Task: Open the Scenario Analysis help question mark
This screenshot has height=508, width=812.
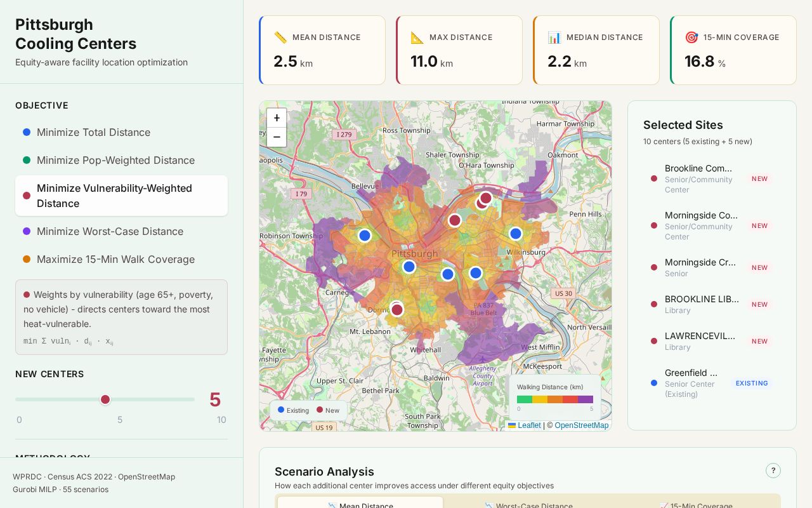Action: [x=773, y=471]
